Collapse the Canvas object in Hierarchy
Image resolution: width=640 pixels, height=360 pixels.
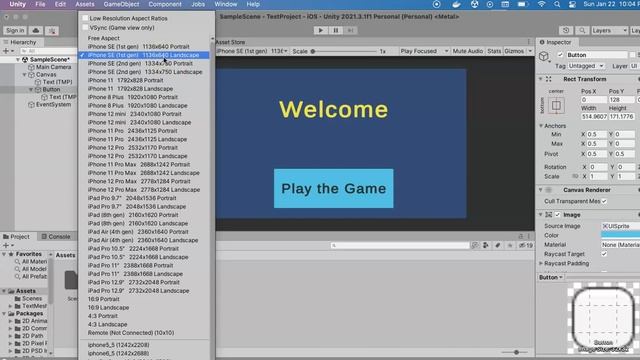pyautogui.click(x=25, y=75)
